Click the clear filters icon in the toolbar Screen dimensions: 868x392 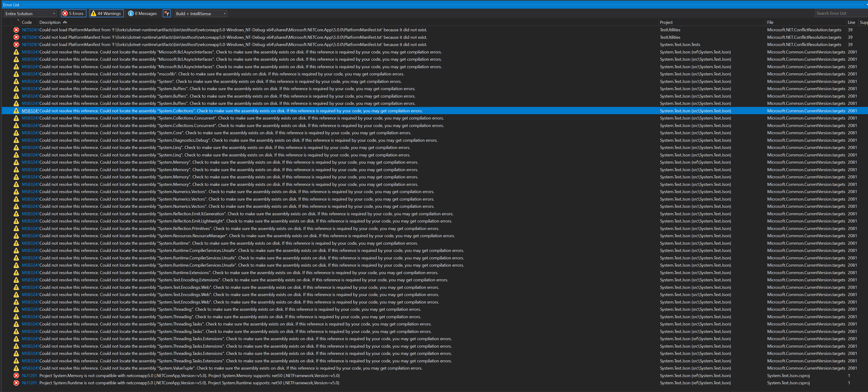(167, 13)
